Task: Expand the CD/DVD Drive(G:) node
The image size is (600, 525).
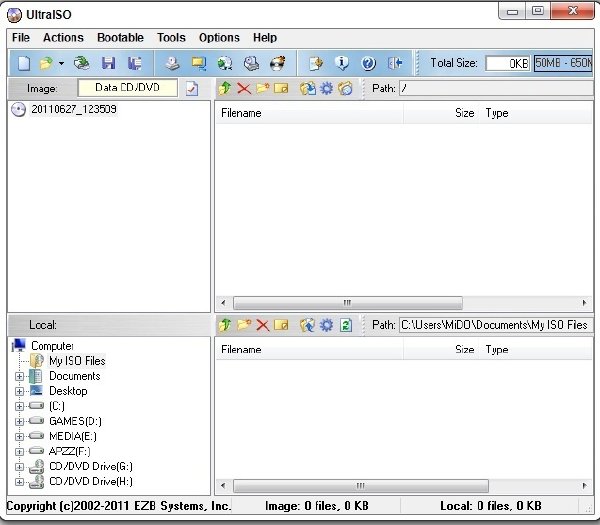Action: point(19,467)
